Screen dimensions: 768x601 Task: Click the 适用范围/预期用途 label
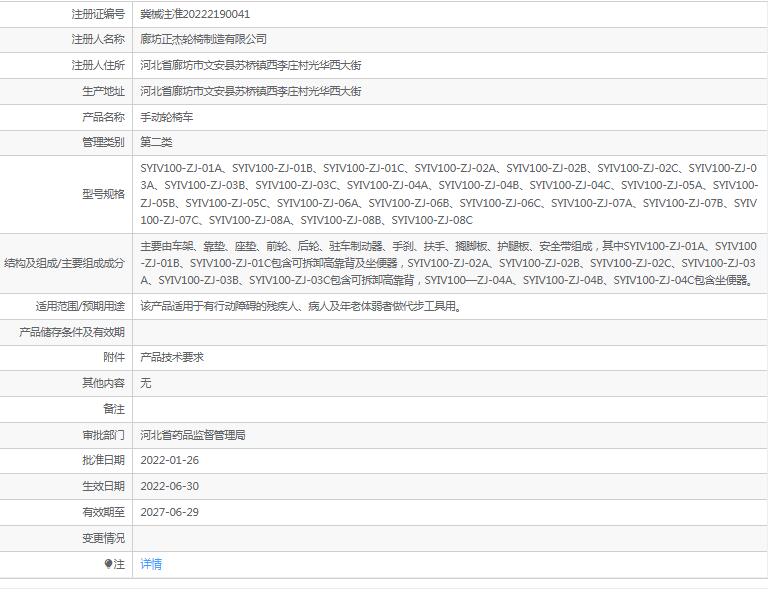[80, 307]
